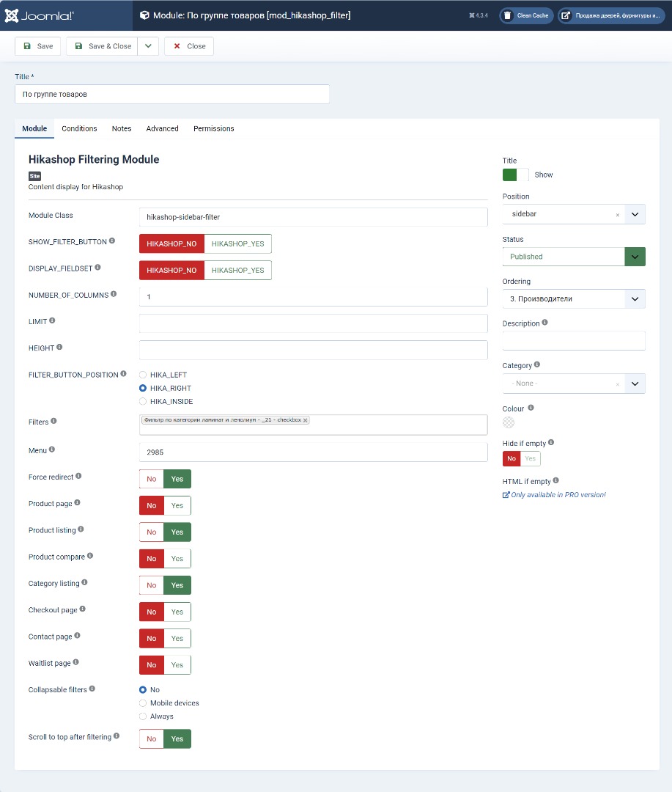
Task: Click info icon beside Menu label
Action: tap(51, 450)
